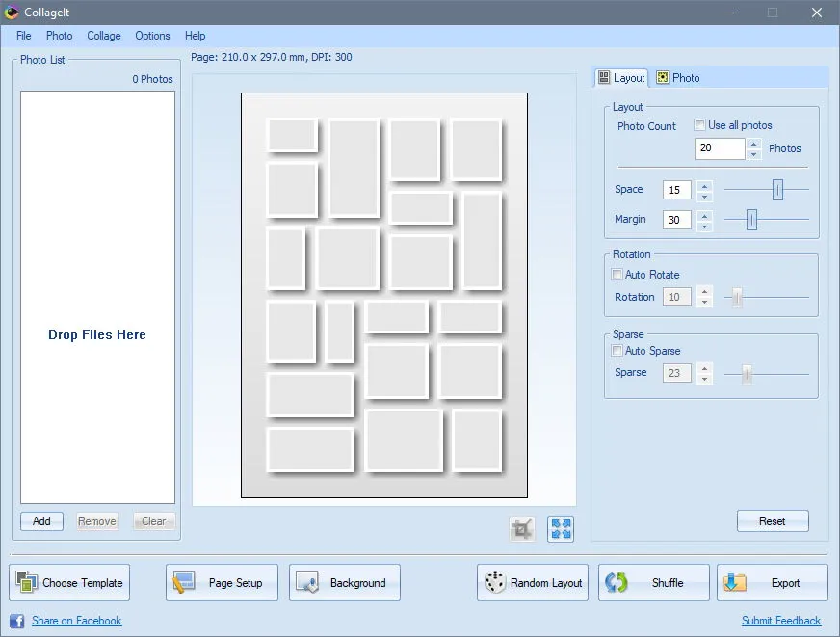The image size is (840, 637).
Task: Increase Margin value with up arrow
Action: [704, 215]
